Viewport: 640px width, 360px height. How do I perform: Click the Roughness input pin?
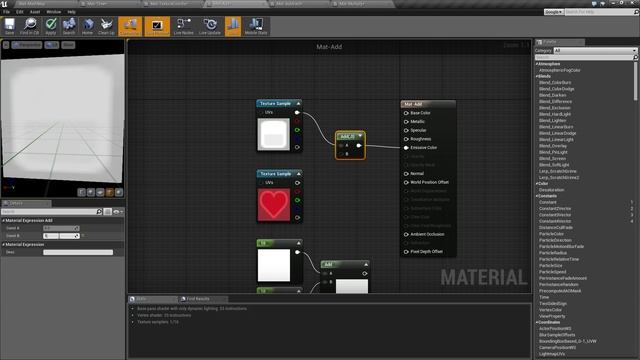click(x=406, y=139)
